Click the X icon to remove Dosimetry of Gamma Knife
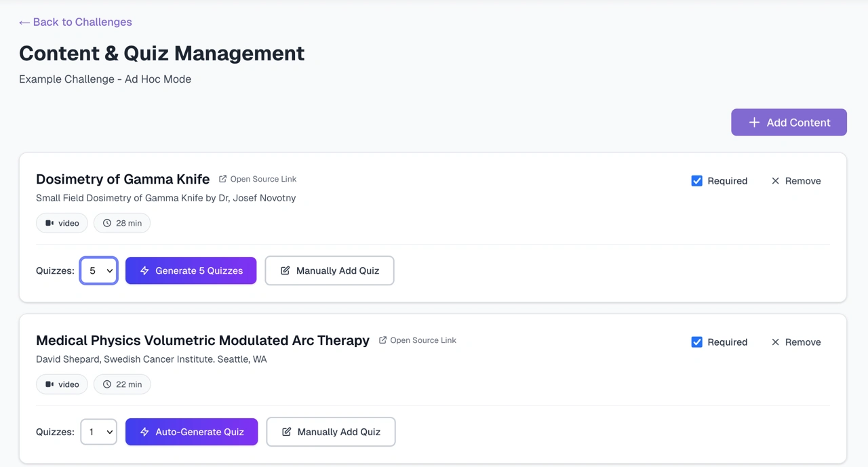This screenshot has width=868, height=467. [775, 181]
